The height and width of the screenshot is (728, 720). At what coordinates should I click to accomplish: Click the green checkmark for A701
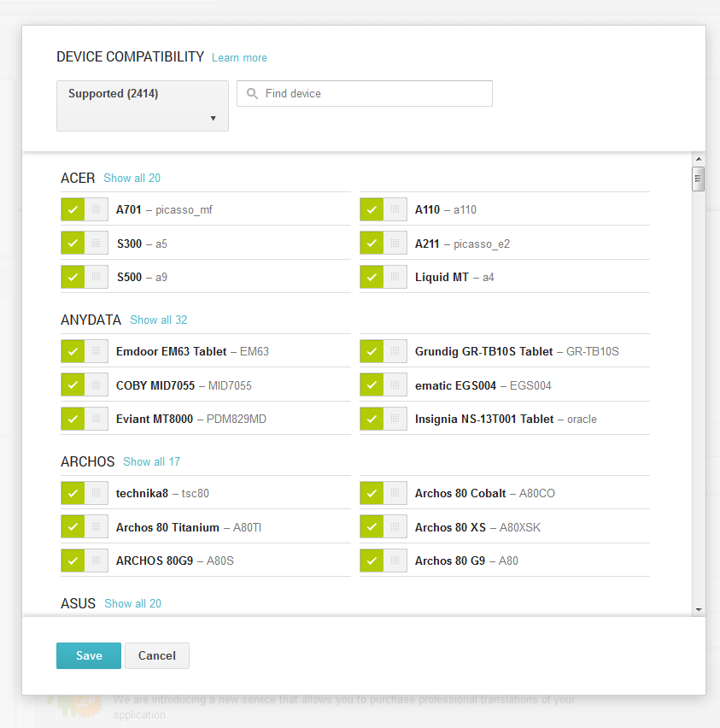(73, 209)
